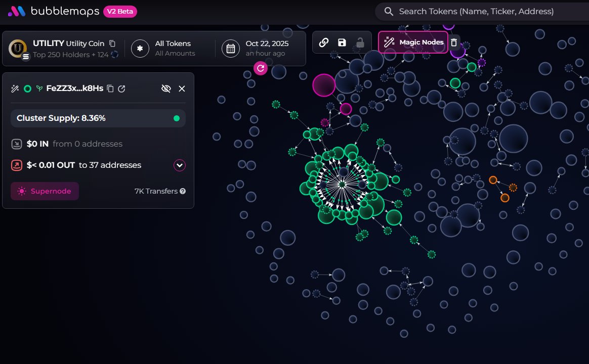The height and width of the screenshot is (364, 589).
Task: Save the map with floppy disk icon
Action: (x=342, y=42)
